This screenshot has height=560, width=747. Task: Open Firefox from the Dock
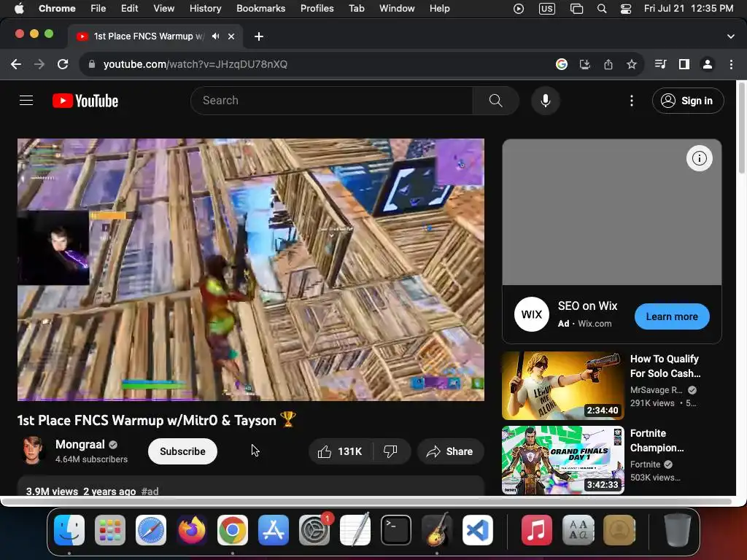[x=192, y=530]
